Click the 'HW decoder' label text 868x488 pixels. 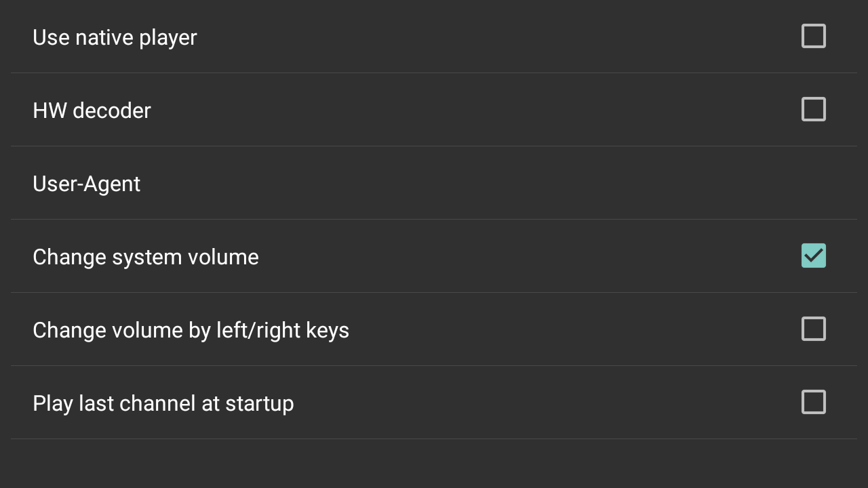(x=92, y=110)
